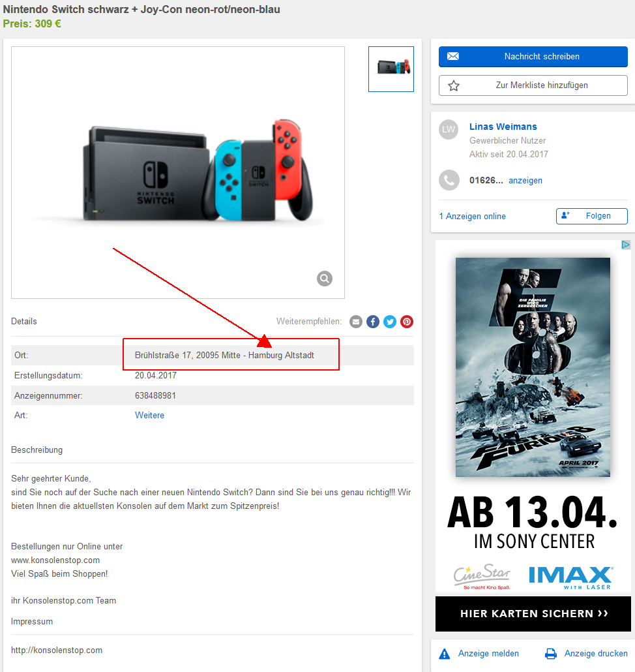Image resolution: width=635 pixels, height=672 pixels.
Task: Click the AB 13.04. ad text
Action: (532, 513)
